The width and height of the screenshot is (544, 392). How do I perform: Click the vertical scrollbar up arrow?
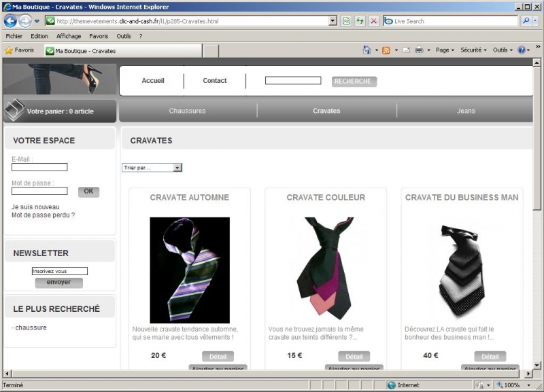(x=537, y=63)
